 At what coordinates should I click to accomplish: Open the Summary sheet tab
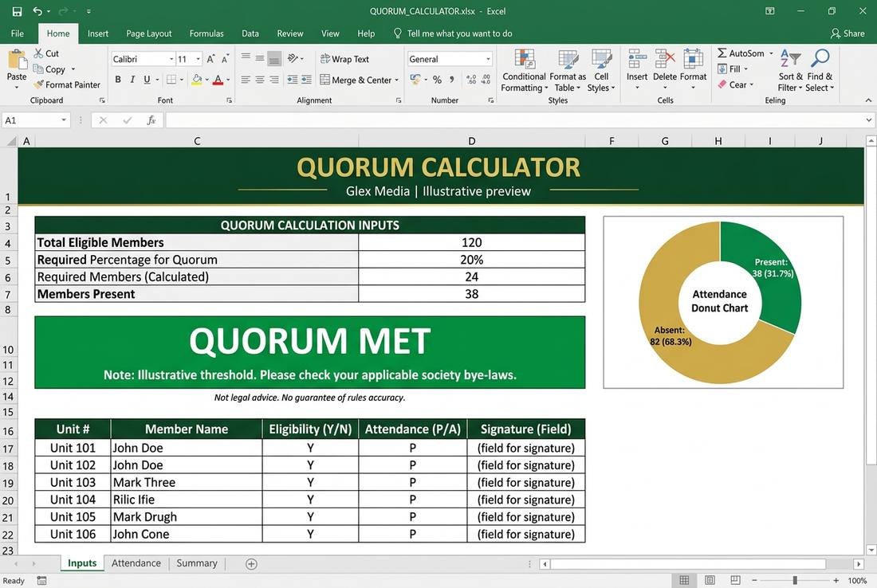tap(197, 563)
